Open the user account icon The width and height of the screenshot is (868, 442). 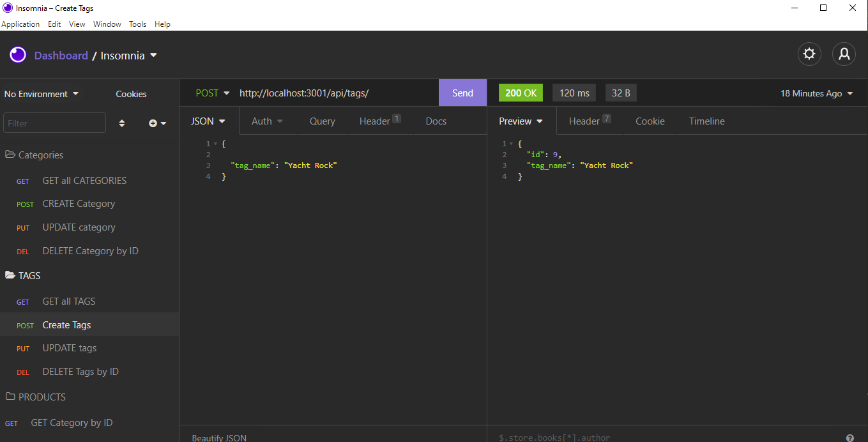click(844, 54)
